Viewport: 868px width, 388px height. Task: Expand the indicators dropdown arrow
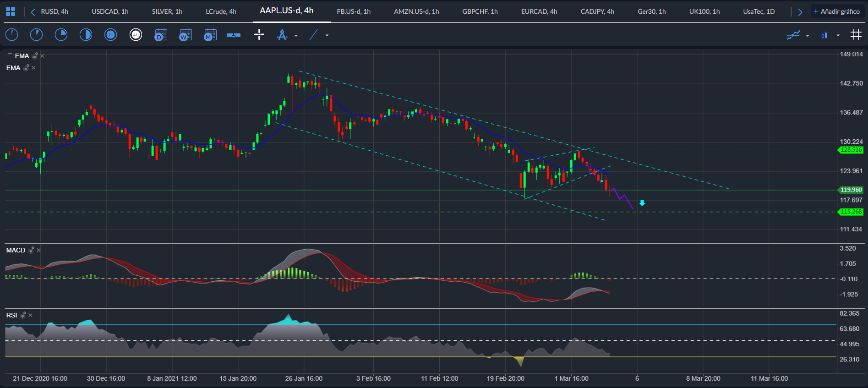[x=808, y=35]
